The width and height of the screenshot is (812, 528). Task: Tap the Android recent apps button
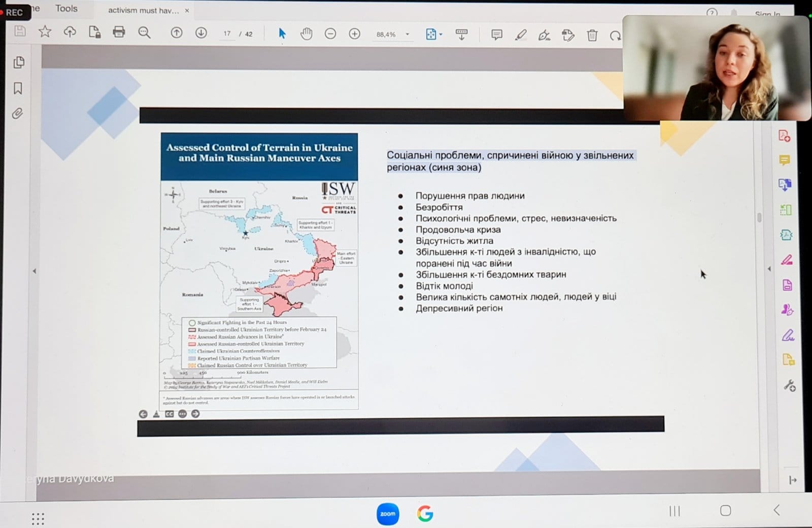674,511
